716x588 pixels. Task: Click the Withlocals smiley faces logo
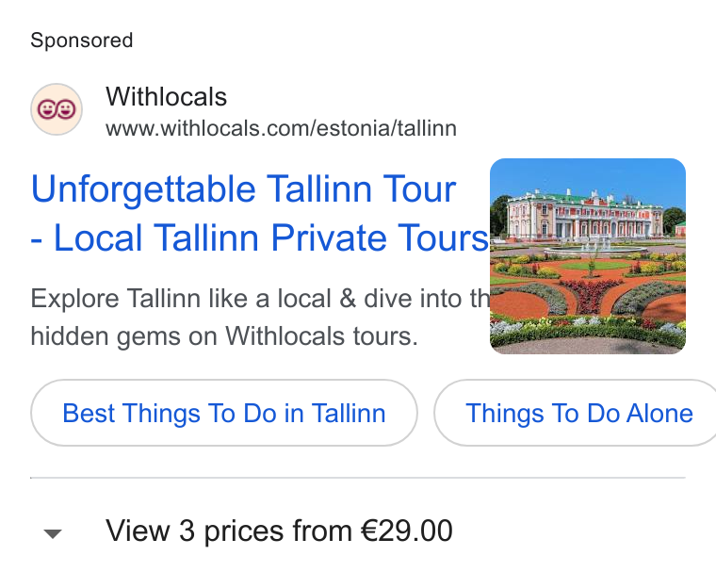[57, 109]
